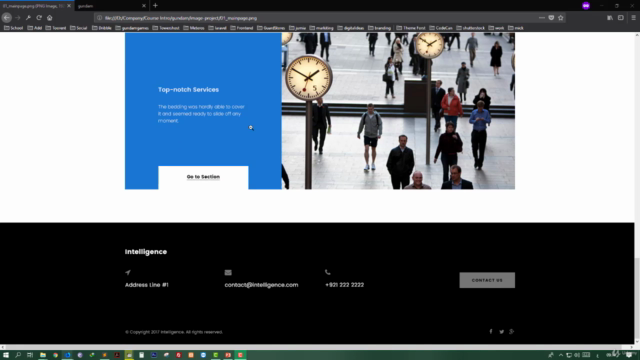Bookmark this page with the star icon
The width and height of the screenshot is (640, 360).
click(x=561, y=18)
